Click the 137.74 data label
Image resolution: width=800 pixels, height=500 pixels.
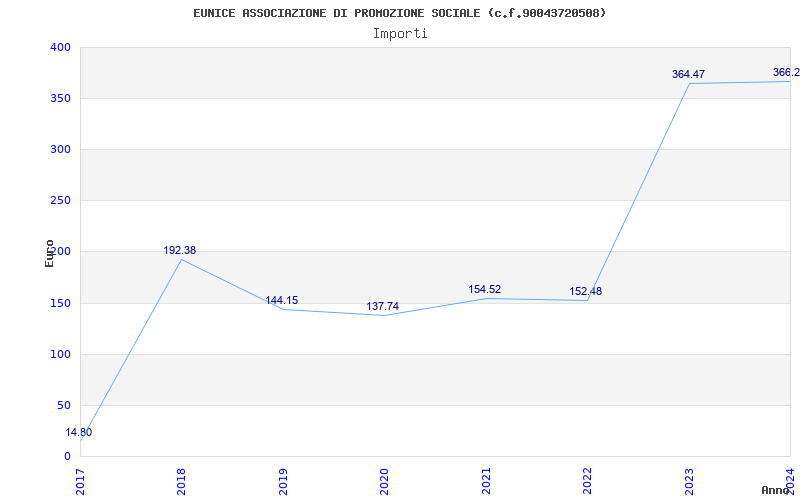(383, 307)
